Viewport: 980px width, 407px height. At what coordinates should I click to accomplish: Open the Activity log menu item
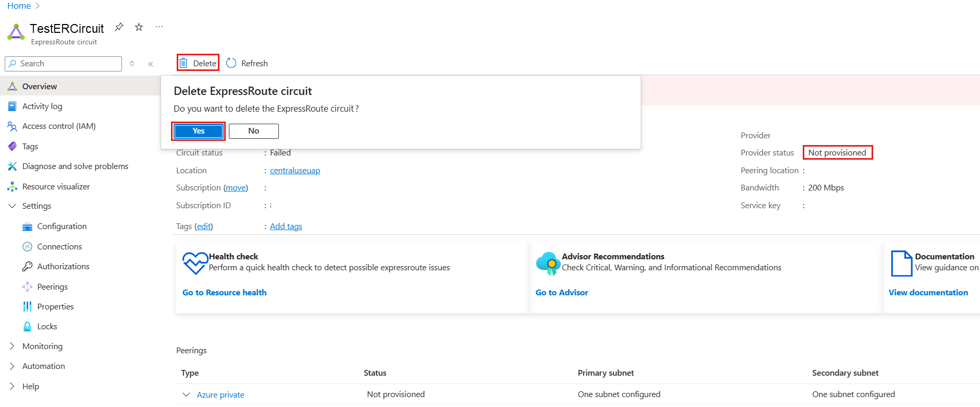tap(42, 106)
